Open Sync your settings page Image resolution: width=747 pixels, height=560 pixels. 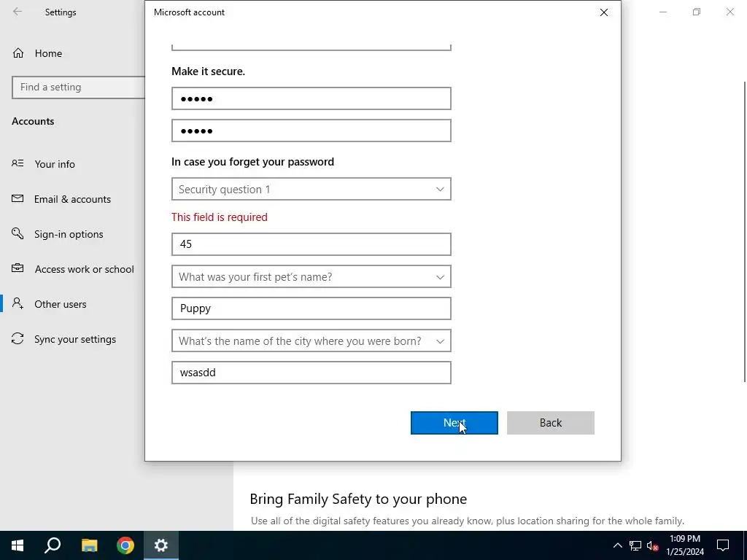pos(75,339)
